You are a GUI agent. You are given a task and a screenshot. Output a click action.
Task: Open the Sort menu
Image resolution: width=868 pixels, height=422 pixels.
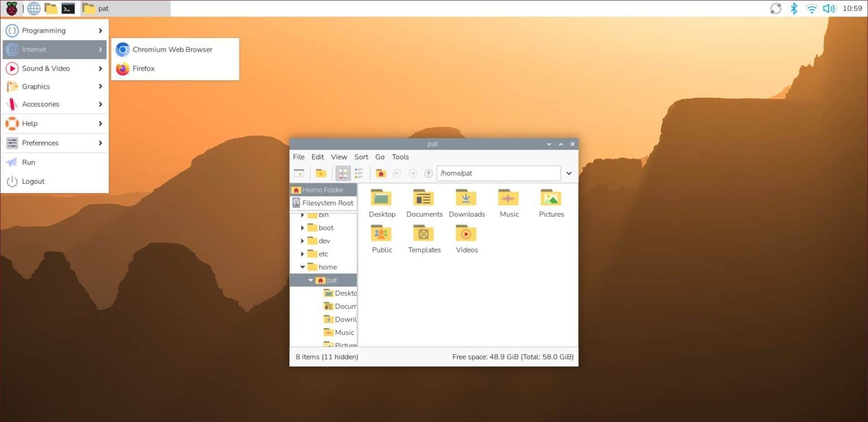(361, 156)
